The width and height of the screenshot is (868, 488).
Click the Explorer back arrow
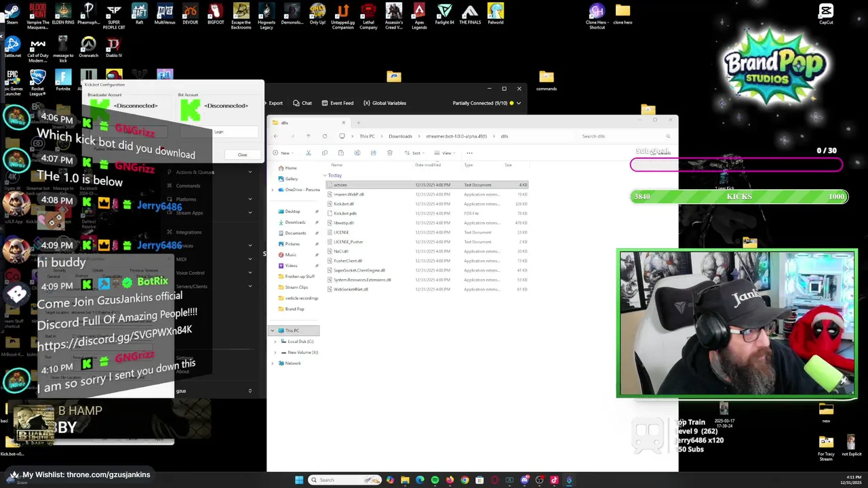tap(276, 136)
